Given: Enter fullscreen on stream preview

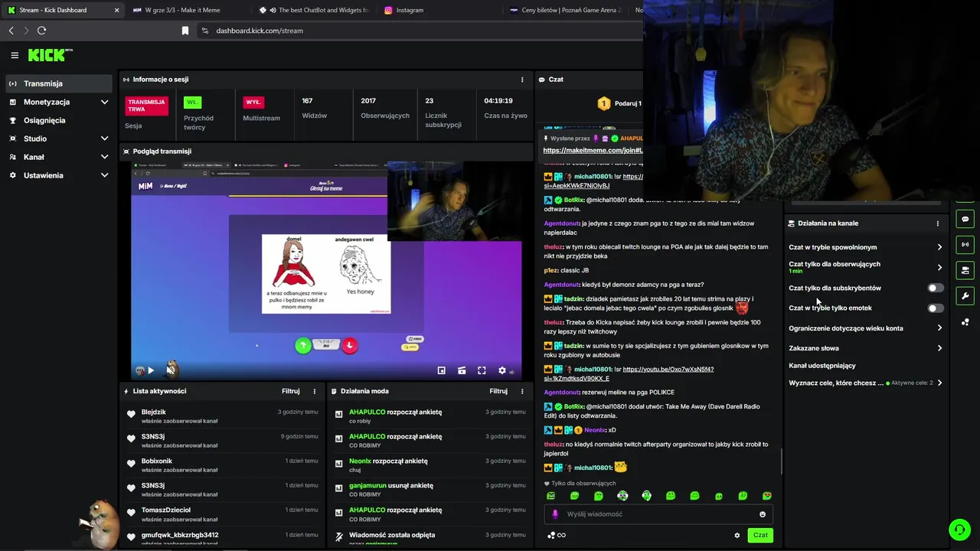Looking at the screenshot, I should [x=482, y=370].
